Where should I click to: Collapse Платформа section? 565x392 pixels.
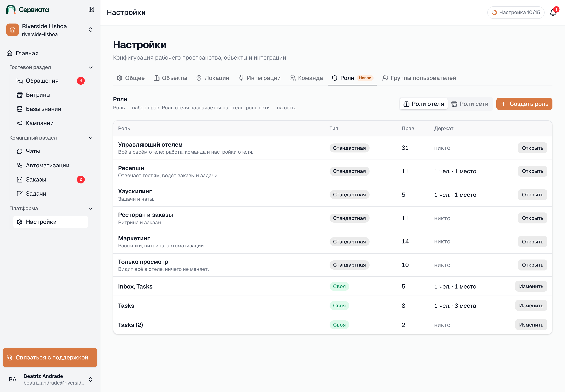pyautogui.click(x=90, y=208)
